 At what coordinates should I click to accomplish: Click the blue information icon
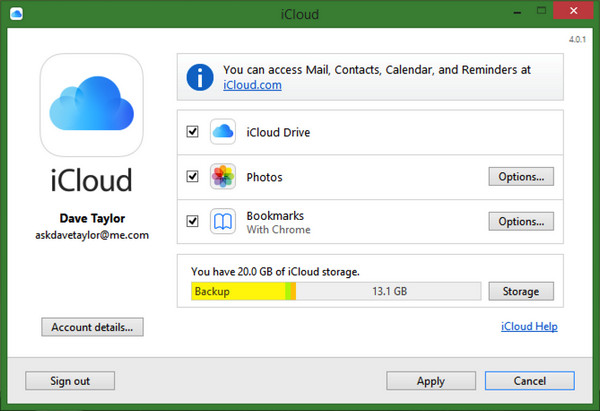200,77
